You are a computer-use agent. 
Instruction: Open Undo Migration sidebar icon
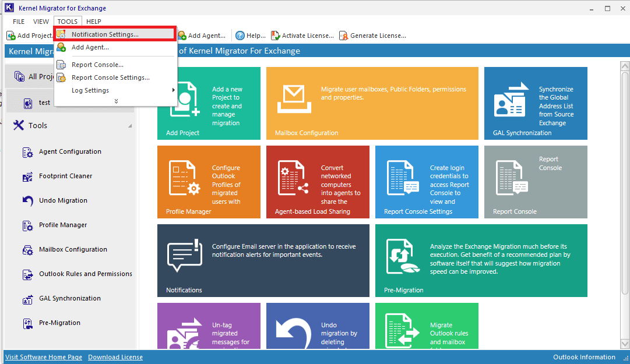point(28,201)
